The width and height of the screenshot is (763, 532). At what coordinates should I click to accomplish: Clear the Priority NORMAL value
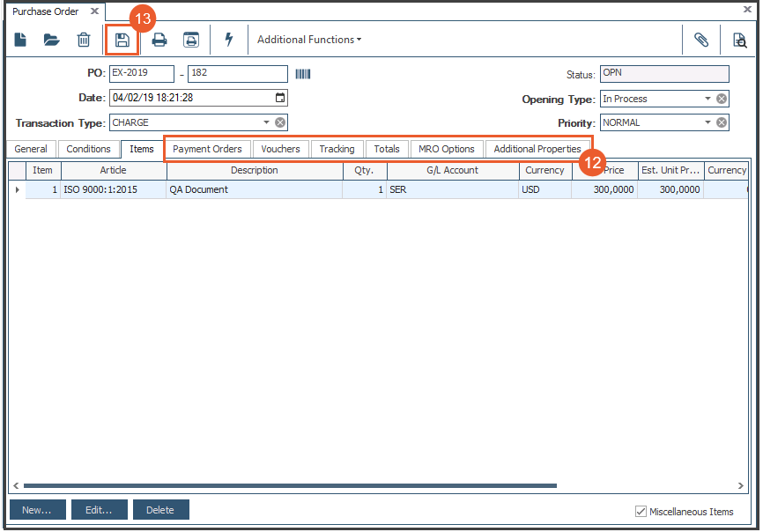point(722,122)
